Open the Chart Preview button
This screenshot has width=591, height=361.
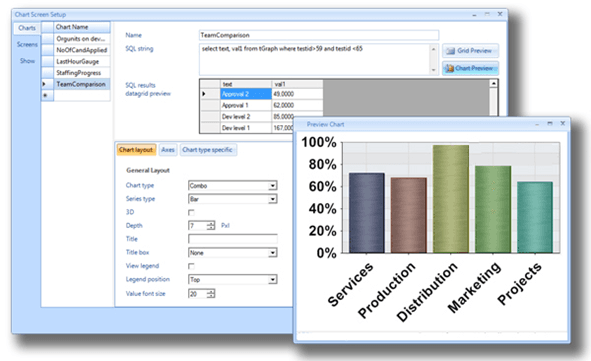[470, 68]
